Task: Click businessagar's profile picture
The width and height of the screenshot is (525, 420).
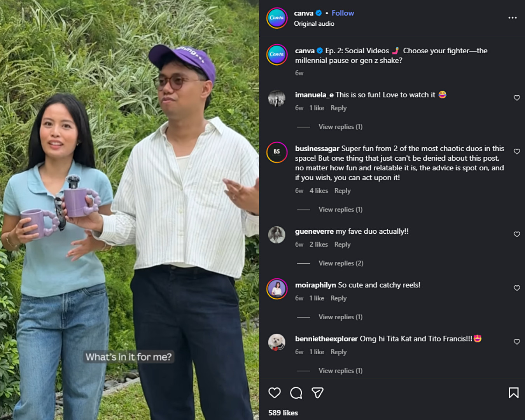Action: click(277, 152)
